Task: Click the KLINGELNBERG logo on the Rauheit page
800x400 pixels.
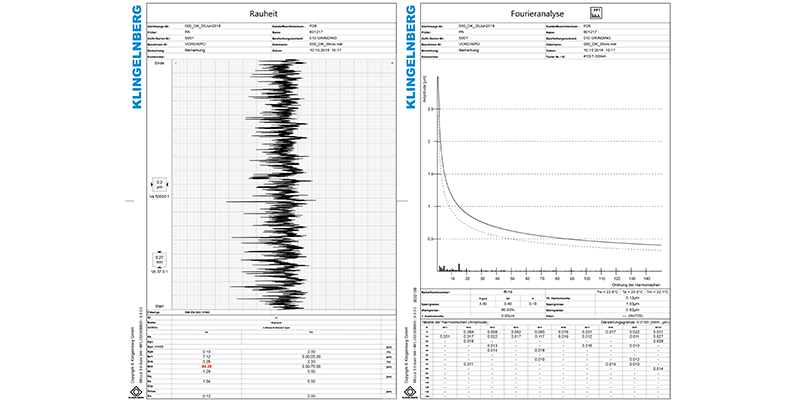Action: (x=136, y=57)
